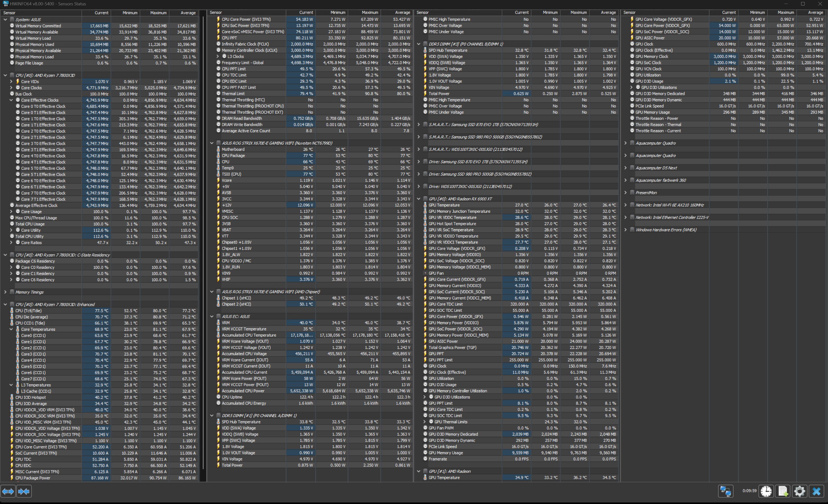This screenshot has width=828, height=504.
Task: Click the GPU PPT Limit lightning icon
Action: tap(425, 360)
